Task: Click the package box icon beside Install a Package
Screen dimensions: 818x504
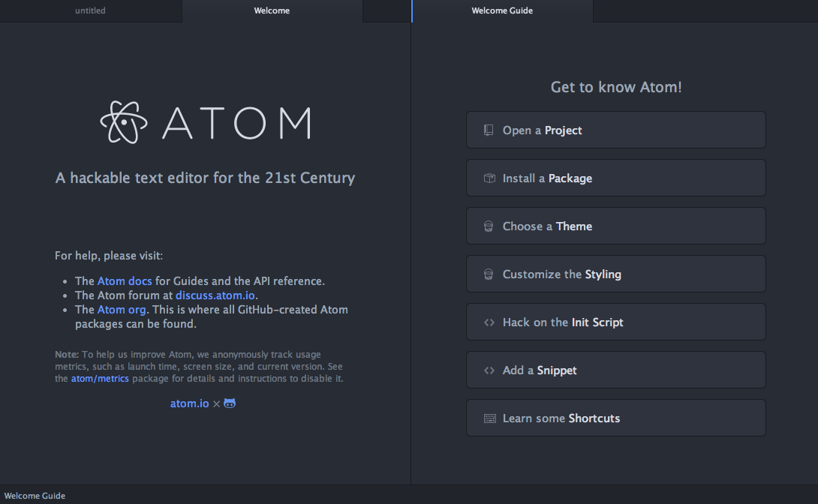Action: (489, 178)
